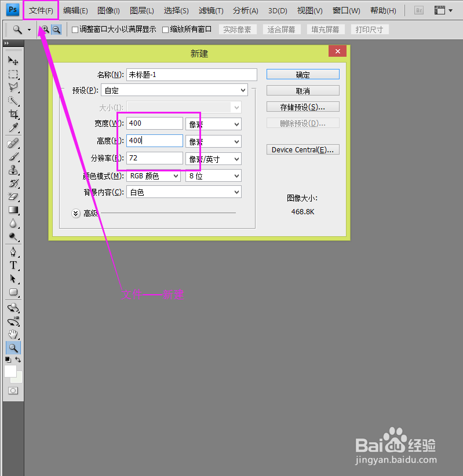Viewport: 463px width, 476px height.
Task: Click the foreground color swatch
Action: point(9,370)
